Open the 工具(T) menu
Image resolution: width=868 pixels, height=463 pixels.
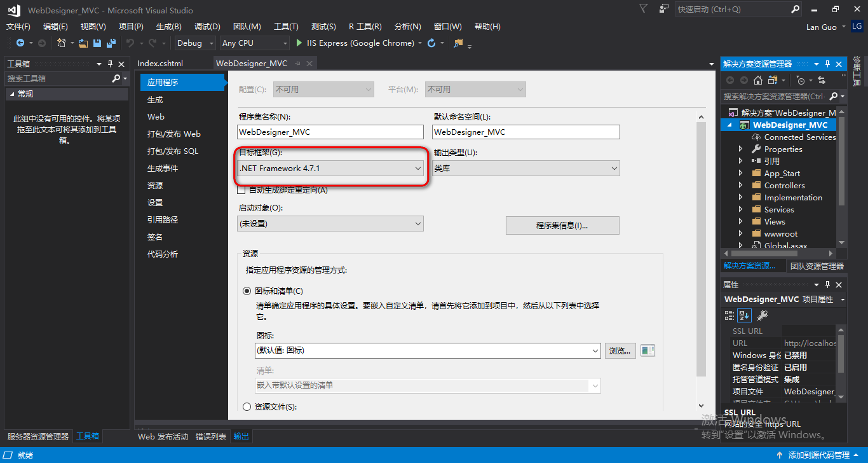286,26
